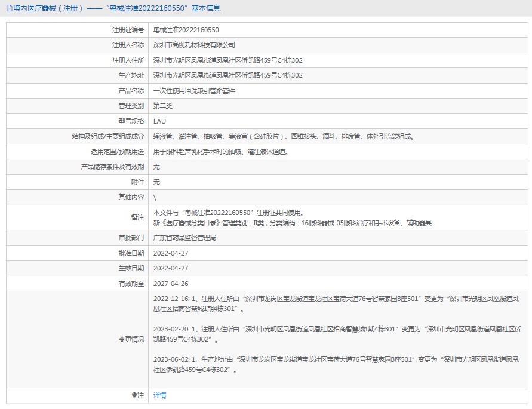Viewport: 532px width, 409px height.
Task: Click the registration number 粤械注准20222160550 value
Action: (x=186, y=30)
